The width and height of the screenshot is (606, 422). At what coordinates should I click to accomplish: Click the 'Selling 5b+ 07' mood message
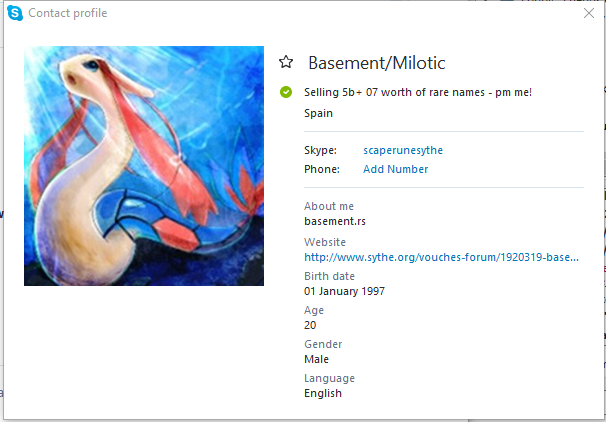coord(418,92)
